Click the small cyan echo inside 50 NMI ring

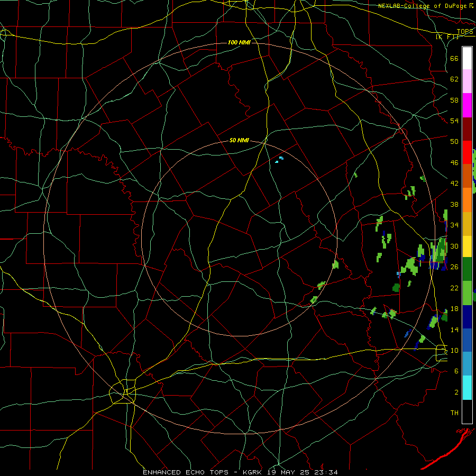pyautogui.click(x=279, y=160)
